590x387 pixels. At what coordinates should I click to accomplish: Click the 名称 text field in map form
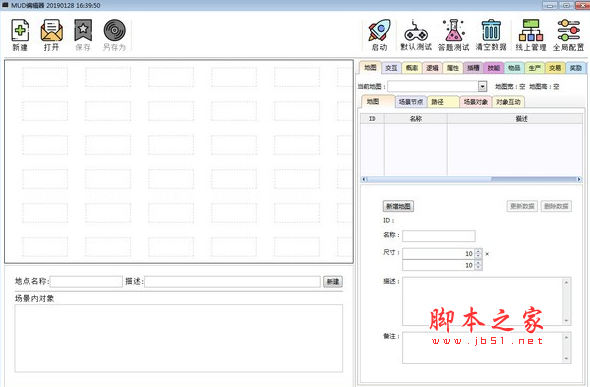pos(439,236)
